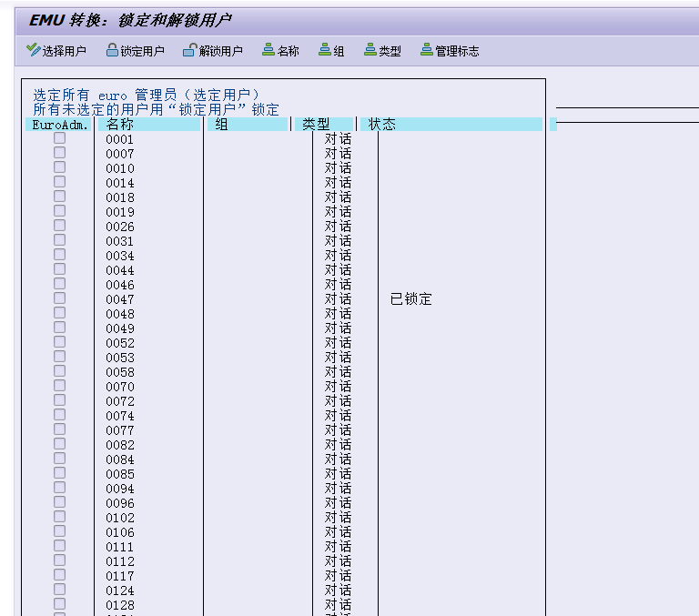This screenshot has width=699, height=616.
Task: Tick the EuroAdm checkbox for user 0052
Action: (60, 342)
